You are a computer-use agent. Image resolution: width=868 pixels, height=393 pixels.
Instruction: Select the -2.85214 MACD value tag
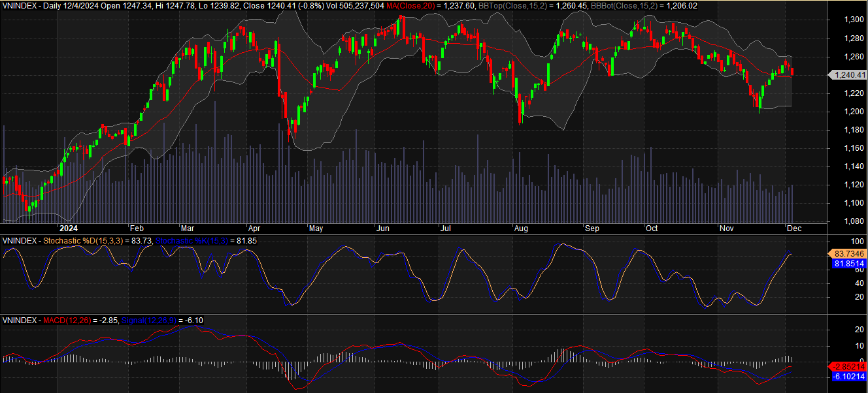(x=849, y=366)
